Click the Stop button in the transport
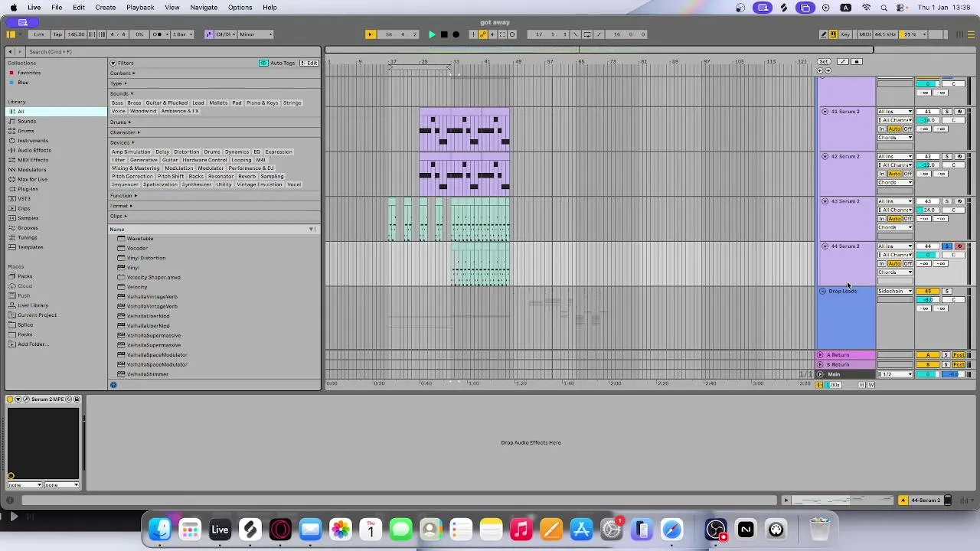The image size is (980, 551). [444, 34]
